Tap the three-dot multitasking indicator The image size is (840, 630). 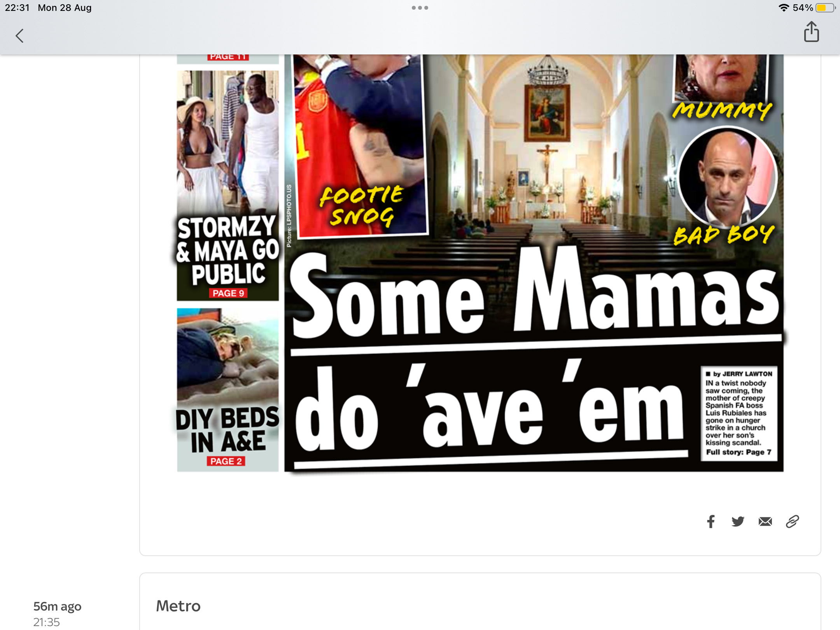pos(420,8)
